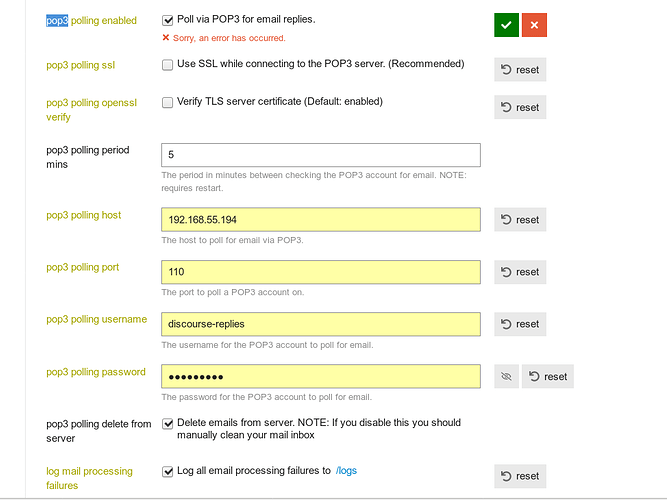667x500 pixels.
Task: Reset the pop3 polling password value
Action: click(x=548, y=377)
